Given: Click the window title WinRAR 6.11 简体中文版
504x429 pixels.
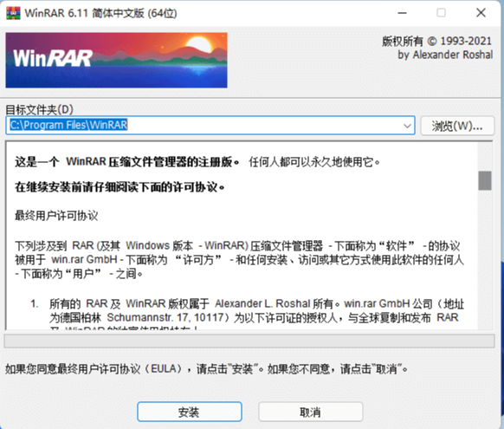Looking at the screenshot, I should (100, 13).
